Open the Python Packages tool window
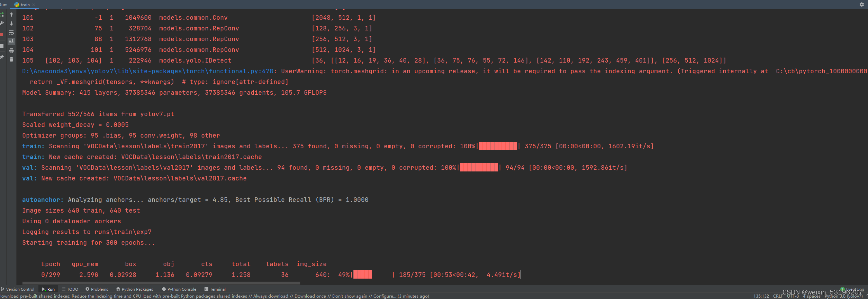The width and height of the screenshot is (868, 299). pos(135,289)
